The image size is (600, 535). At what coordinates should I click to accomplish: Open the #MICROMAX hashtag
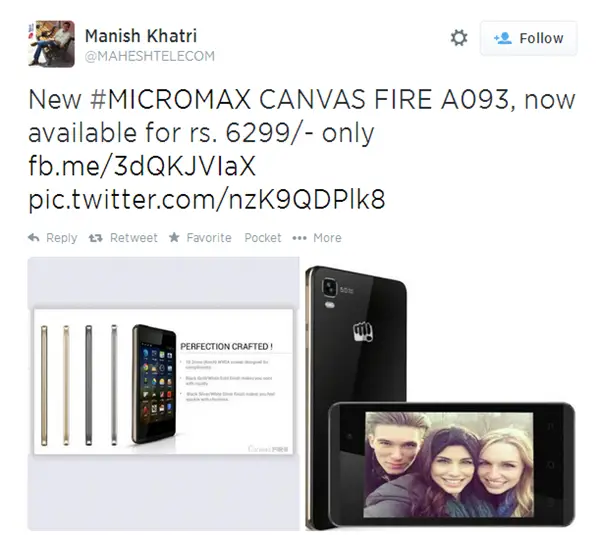(x=170, y=99)
